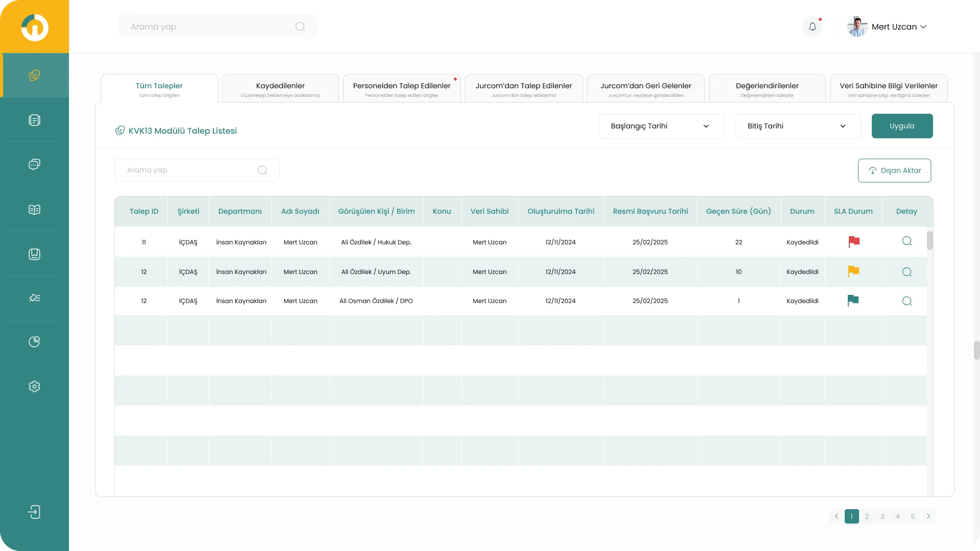Screen dimensions: 980x551
Task: Click the yellow SLA flag icon
Action: coord(853,271)
